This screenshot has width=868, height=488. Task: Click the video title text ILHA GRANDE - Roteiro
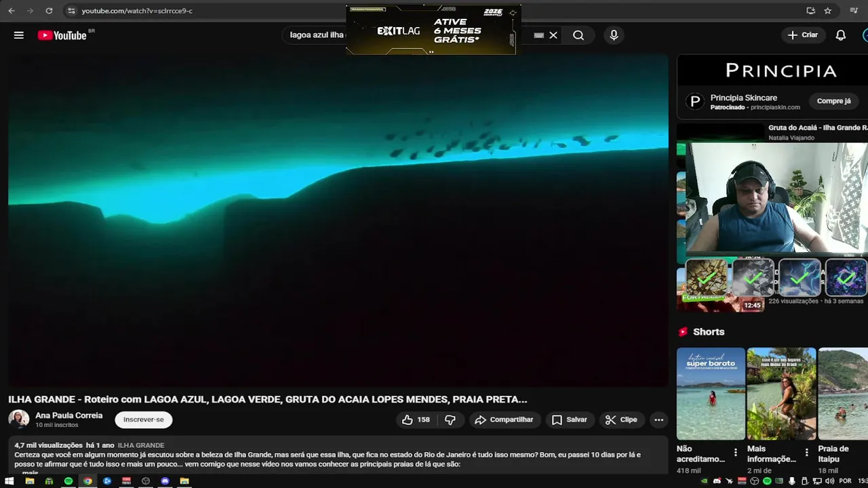(x=268, y=399)
